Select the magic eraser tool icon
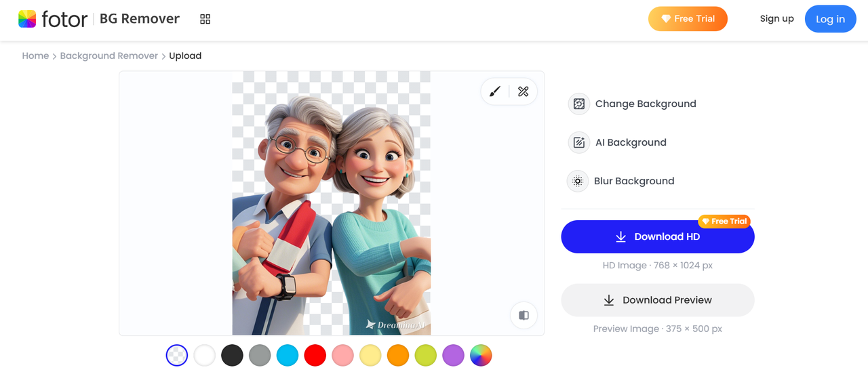The height and width of the screenshot is (376, 868). [x=524, y=91]
